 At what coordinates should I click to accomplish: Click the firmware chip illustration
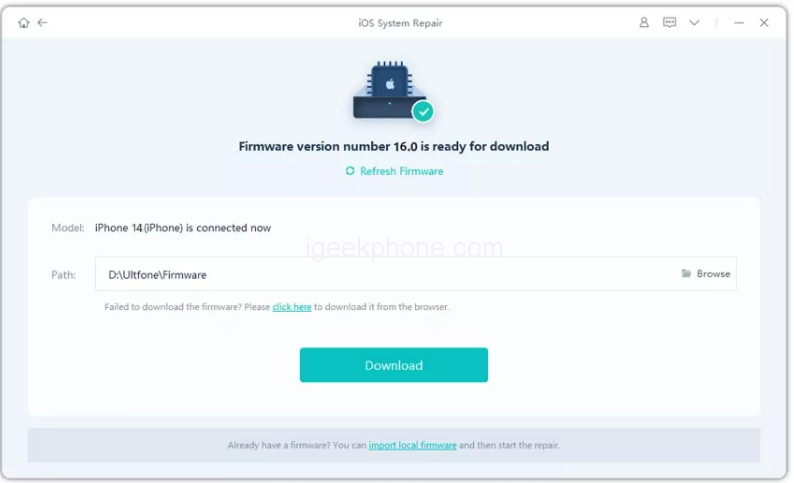[389, 90]
